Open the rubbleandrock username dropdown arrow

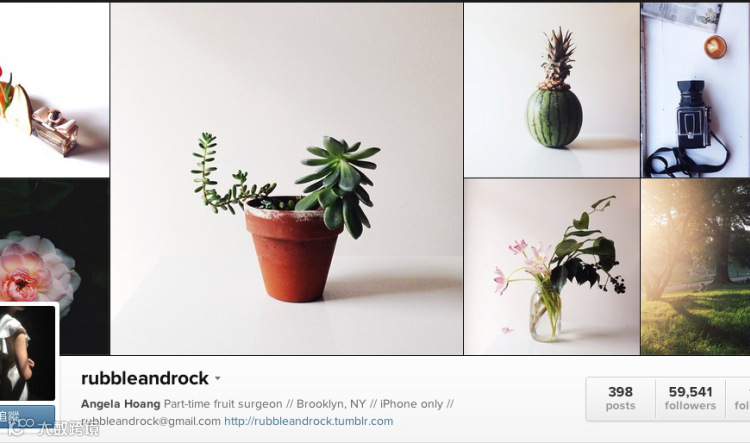point(218,378)
